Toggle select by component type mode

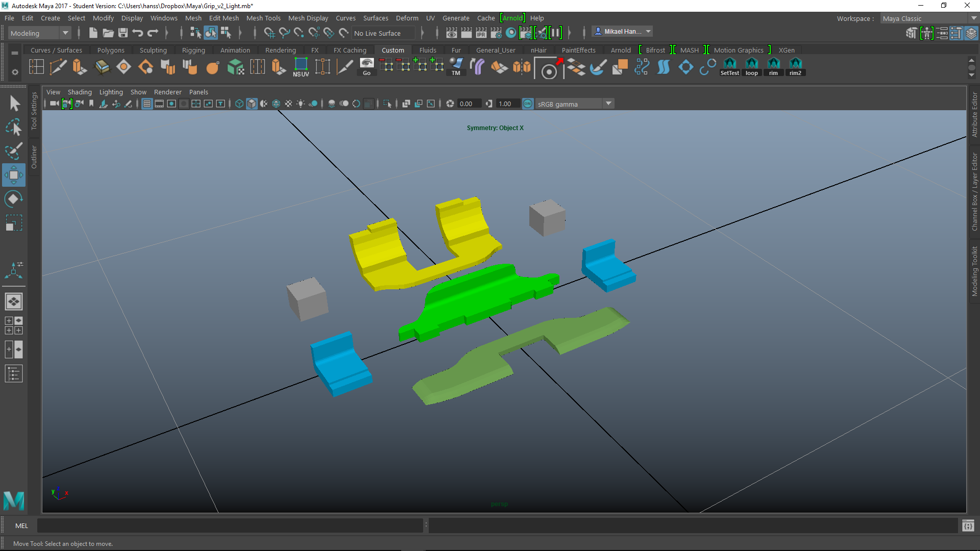coord(226,33)
